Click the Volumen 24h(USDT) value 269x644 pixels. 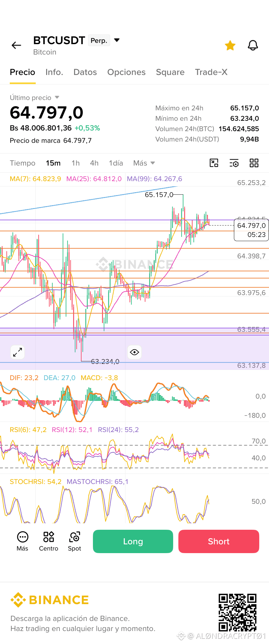[250, 139]
